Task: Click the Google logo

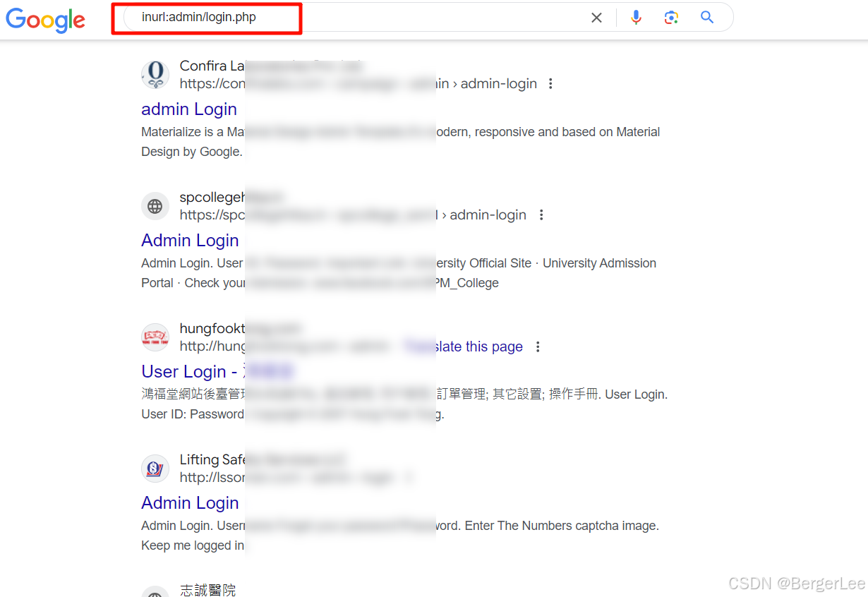Action: 45,20
